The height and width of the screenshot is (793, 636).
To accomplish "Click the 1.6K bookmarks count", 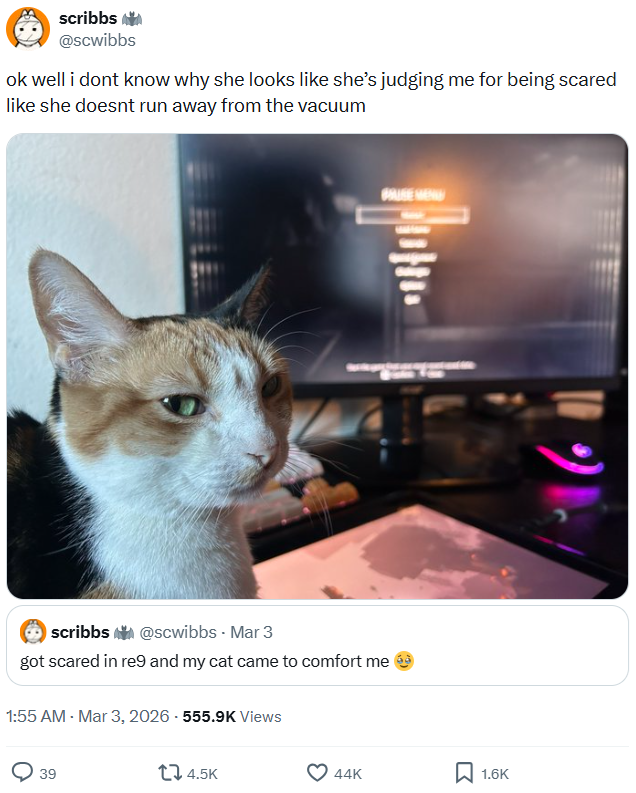I will click(495, 774).
